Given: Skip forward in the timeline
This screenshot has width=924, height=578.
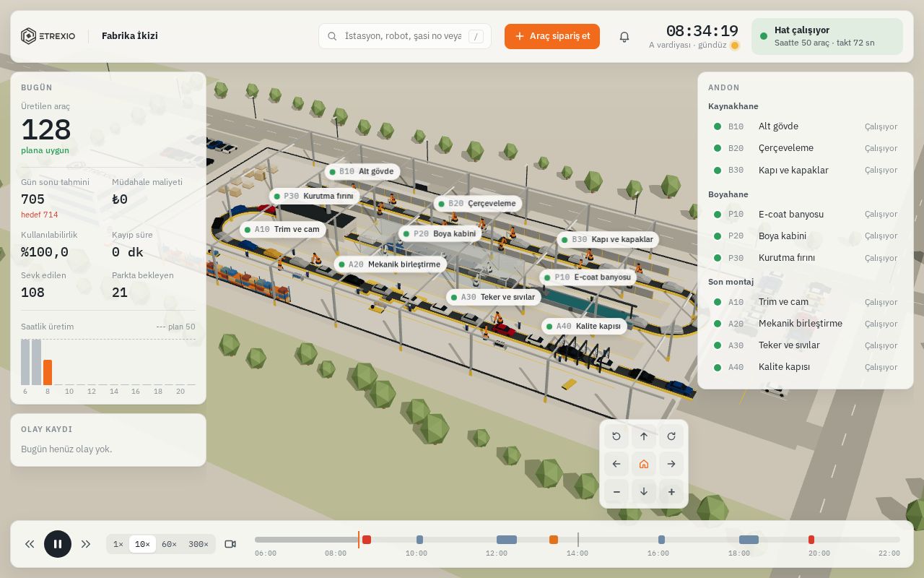Looking at the screenshot, I should [x=86, y=544].
